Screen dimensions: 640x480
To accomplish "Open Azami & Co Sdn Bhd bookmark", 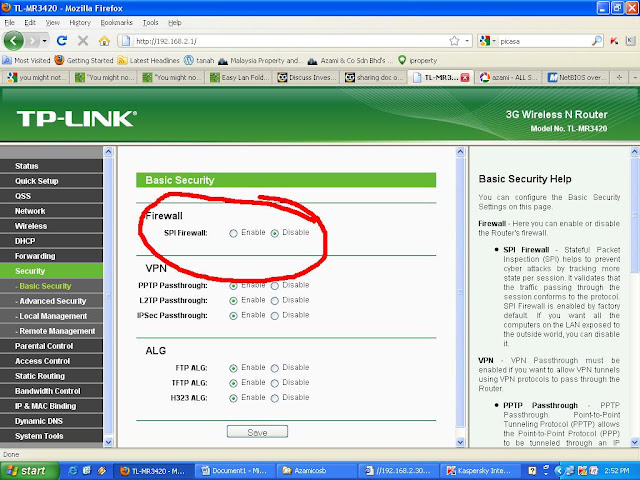I will [350, 60].
